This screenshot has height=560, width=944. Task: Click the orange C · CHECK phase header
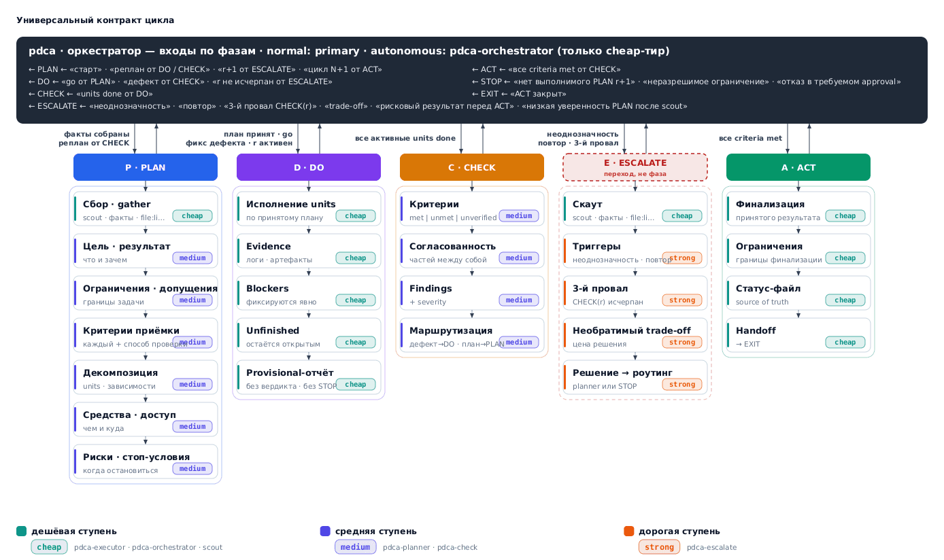click(472, 167)
